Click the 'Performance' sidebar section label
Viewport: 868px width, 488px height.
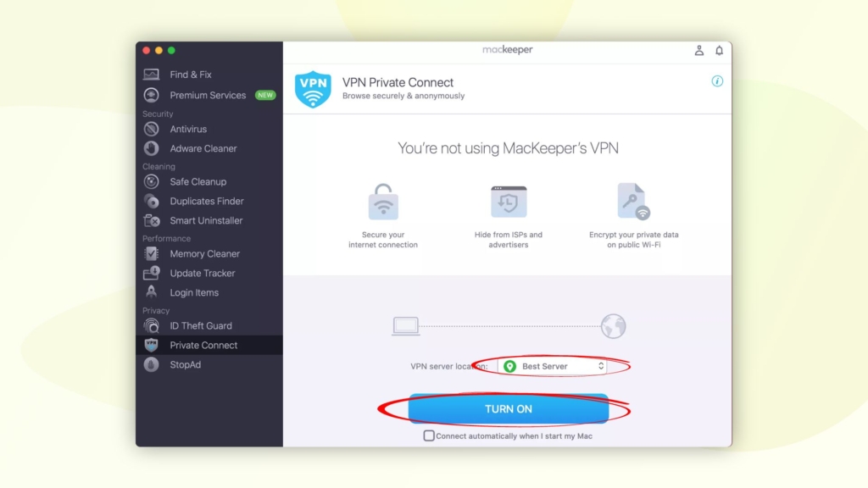pyautogui.click(x=167, y=238)
